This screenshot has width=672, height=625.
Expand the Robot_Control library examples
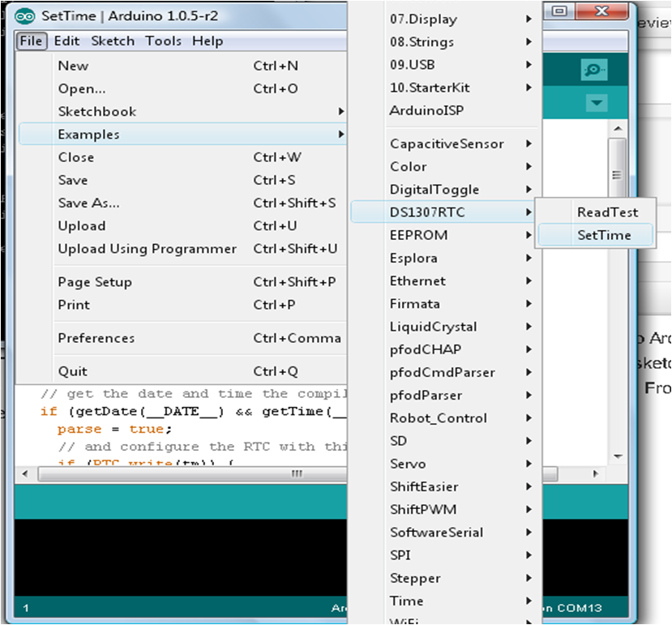pyautogui.click(x=444, y=418)
